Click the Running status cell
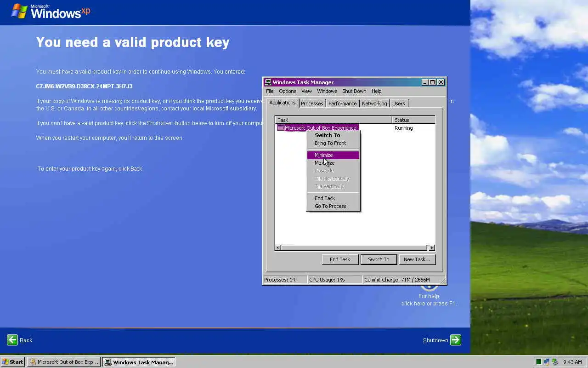This screenshot has width=588, height=368. click(404, 128)
